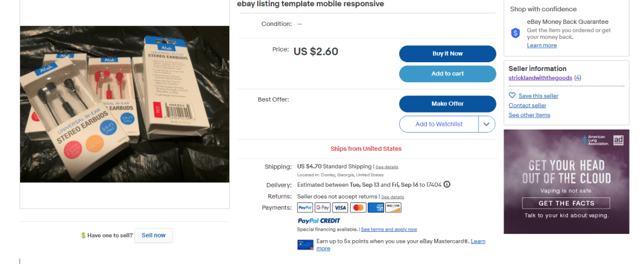Click the American Express card icon
The image size is (644, 264).
pos(376,207)
